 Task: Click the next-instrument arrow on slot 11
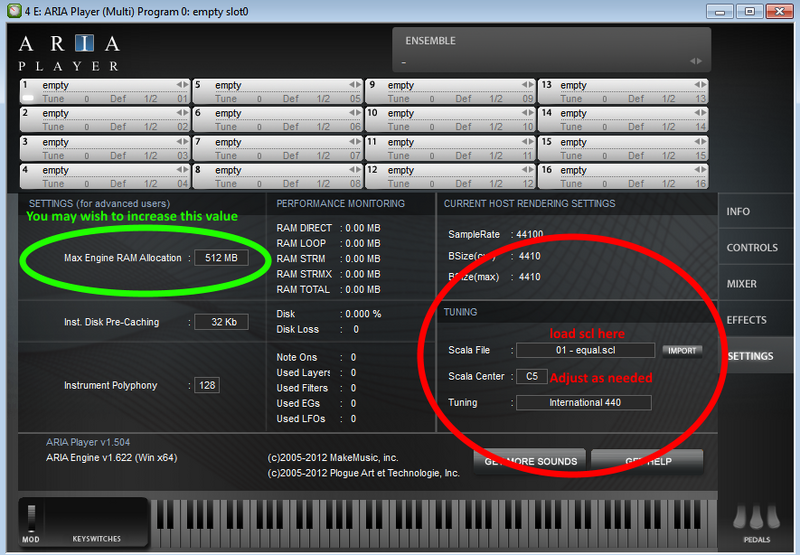[x=531, y=141]
